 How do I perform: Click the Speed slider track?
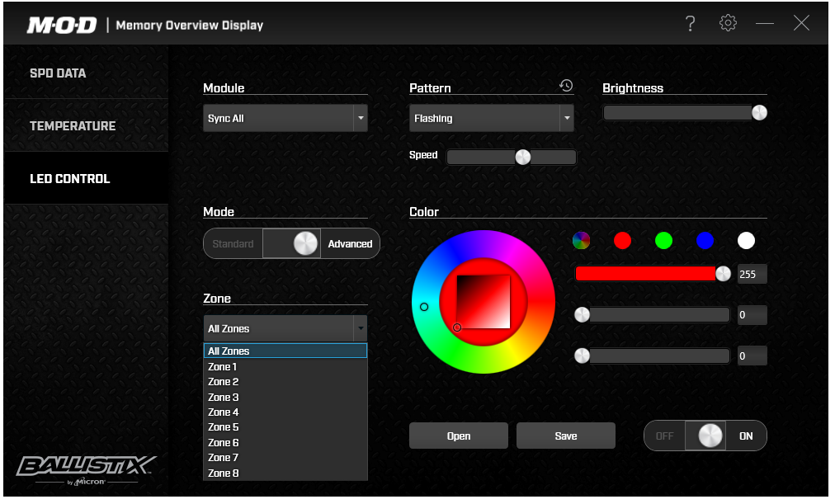click(x=512, y=158)
